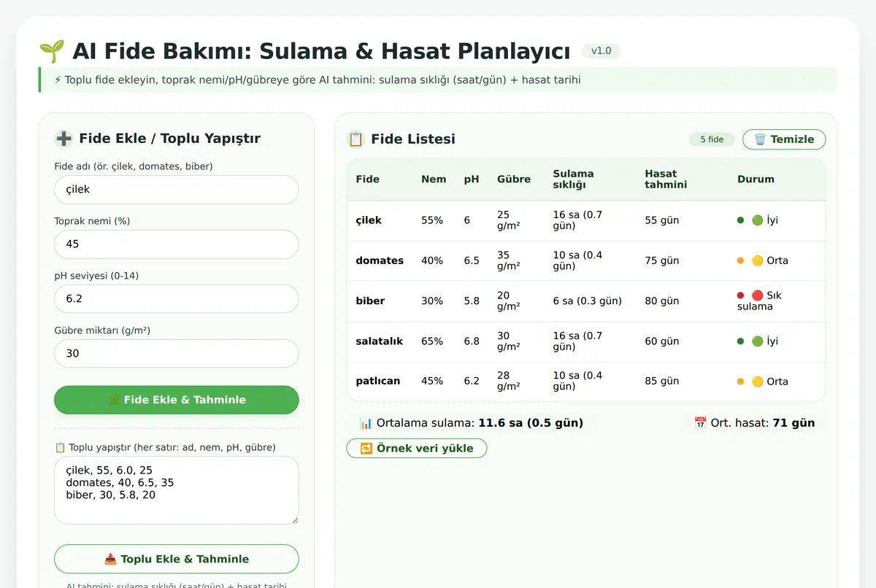Click the Ort. hasat 71 gün summary

[754, 422]
